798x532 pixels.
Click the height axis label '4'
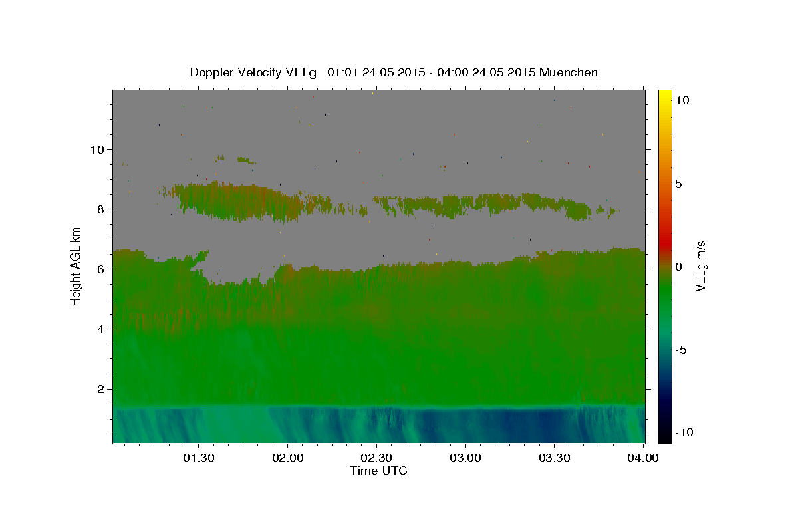102,329
